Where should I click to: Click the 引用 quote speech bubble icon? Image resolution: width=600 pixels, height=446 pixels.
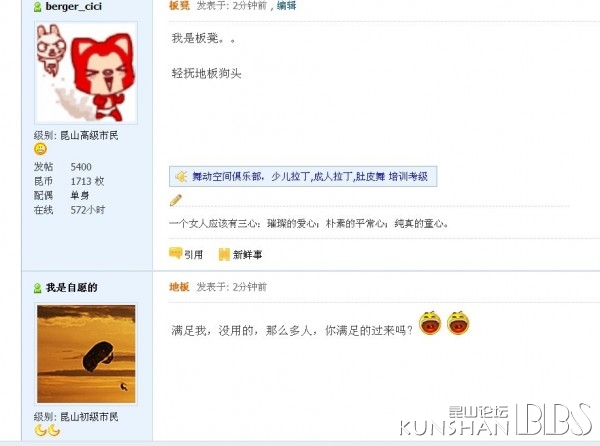point(176,254)
